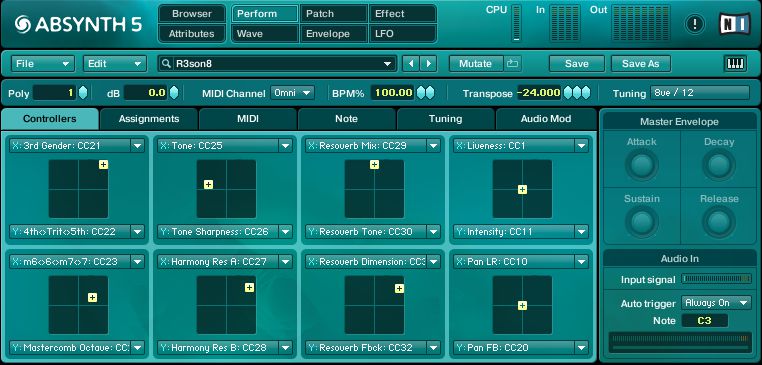Select the Tuning tab
Image resolution: width=762 pixels, height=365 pixels.
[x=446, y=119]
